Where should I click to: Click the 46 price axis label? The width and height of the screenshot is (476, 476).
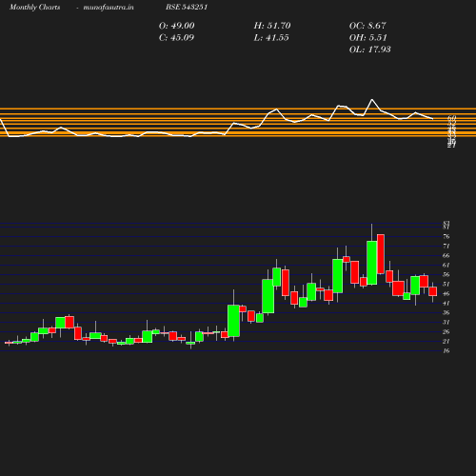(x=446, y=293)
